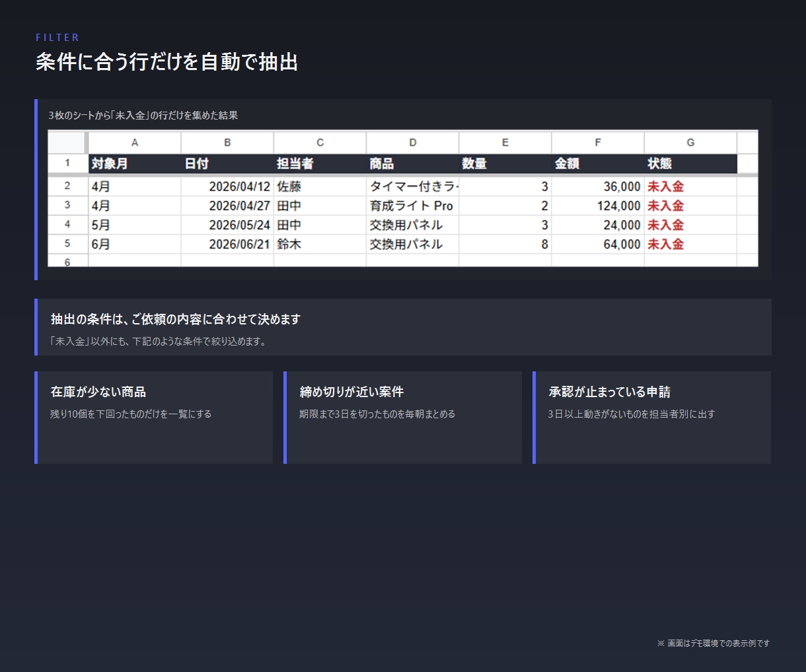806x672 pixels.
Task: Select column E header in the spreadsheet
Action: click(x=505, y=143)
